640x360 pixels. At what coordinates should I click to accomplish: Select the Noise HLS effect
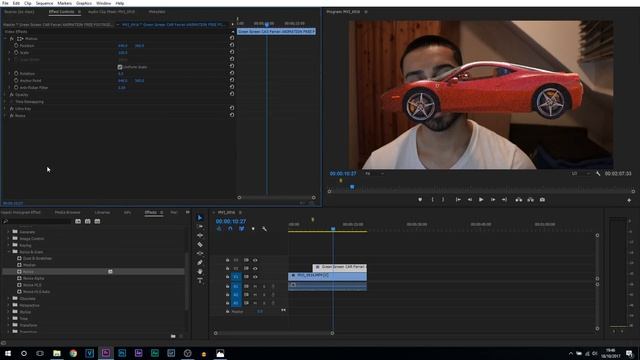pyautogui.click(x=32, y=285)
